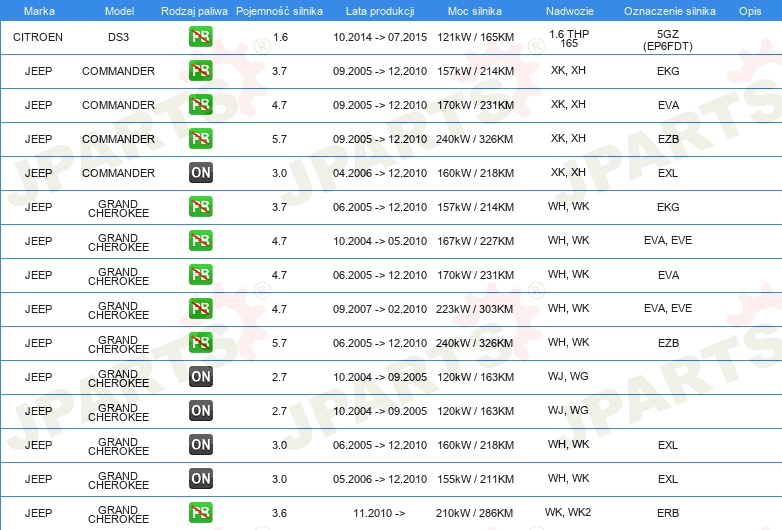The width and height of the screenshot is (782, 530).
Task: Click the Moc silnika column header
Action: (x=475, y=11)
